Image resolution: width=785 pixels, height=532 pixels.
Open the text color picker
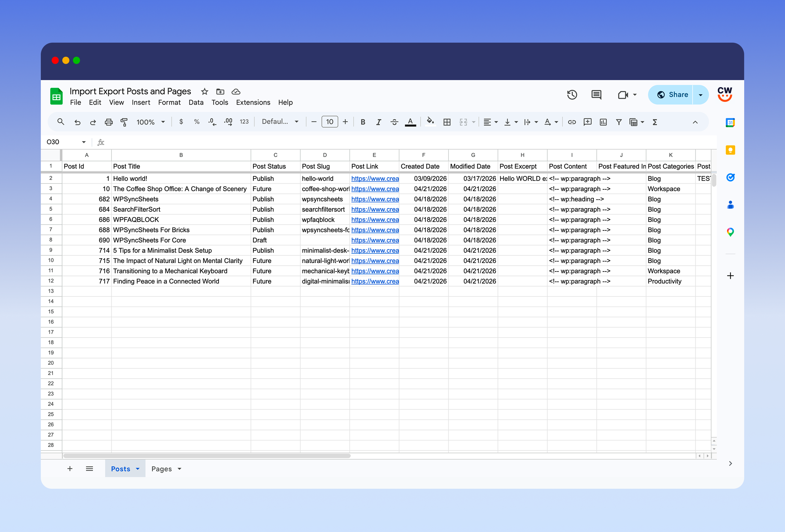click(x=410, y=122)
